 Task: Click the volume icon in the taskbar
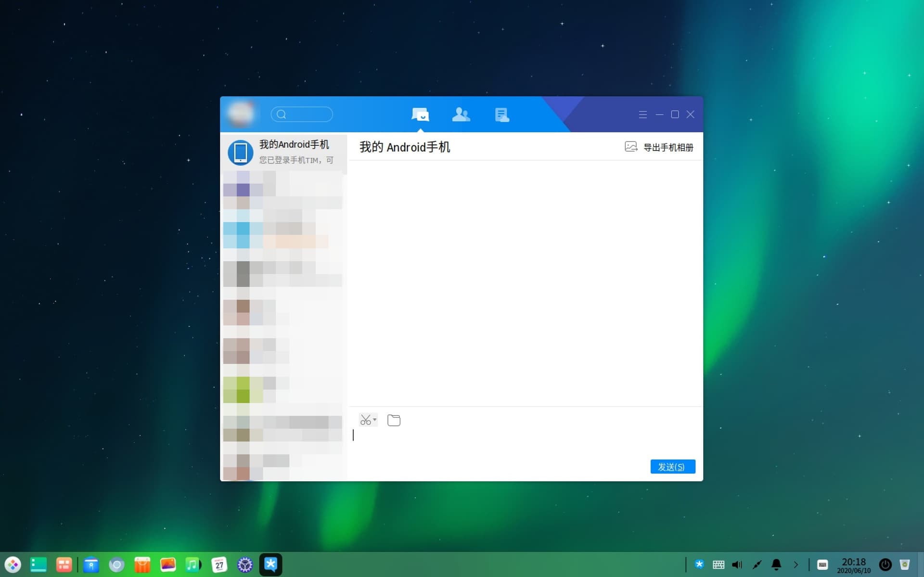click(737, 564)
